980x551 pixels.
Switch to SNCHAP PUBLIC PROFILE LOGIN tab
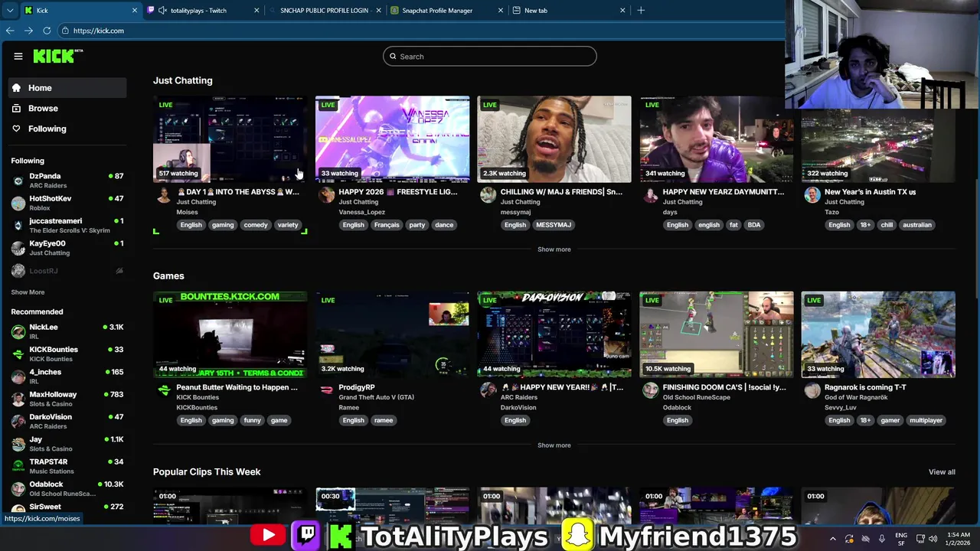coord(325,10)
